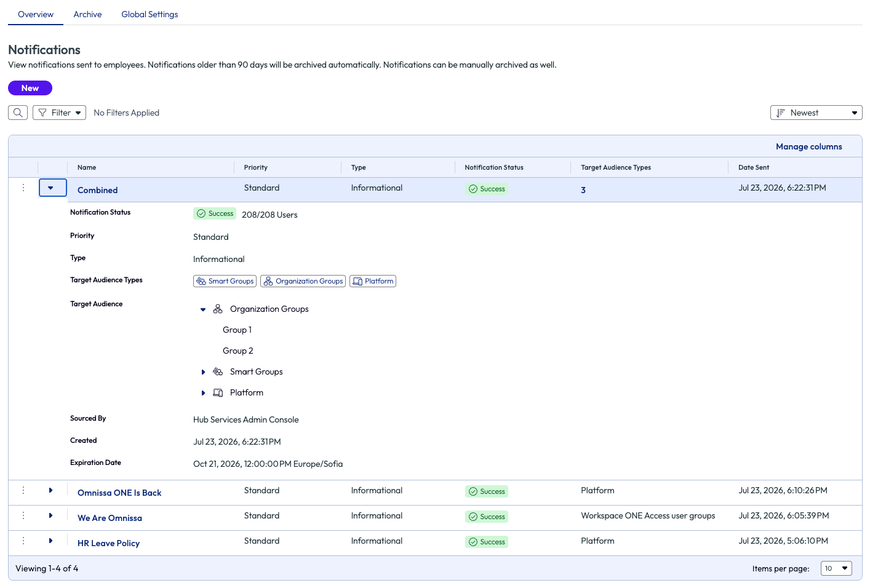Image resolution: width=870 pixels, height=588 pixels.
Task: Click the success check icon in expanded details
Action: pyautogui.click(x=201, y=213)
